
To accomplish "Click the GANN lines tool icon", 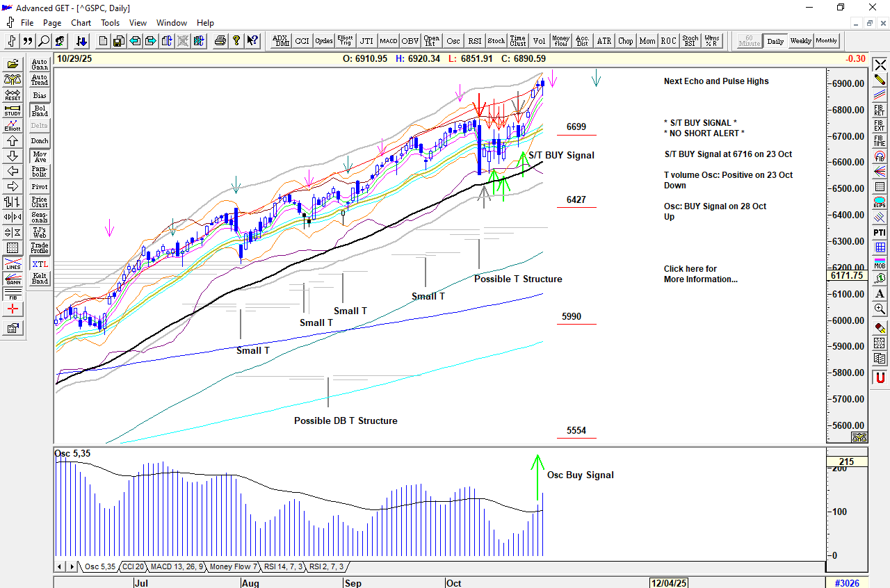I will [13, 279].
